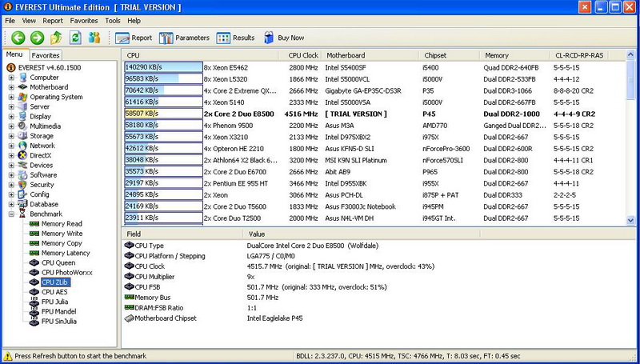This screenshot has height=364, width=640.
Task: Expand the Operating System node
Action: [11, 97]
